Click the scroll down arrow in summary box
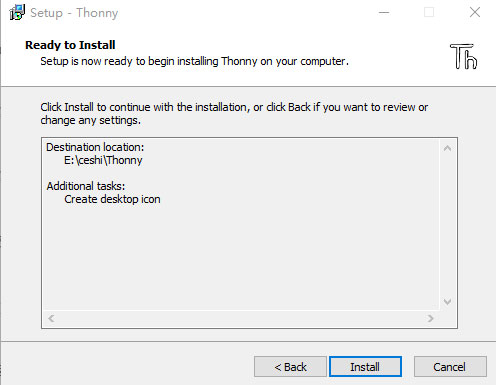The width and height of the screenshot is (496, 385). coord(447,302)
